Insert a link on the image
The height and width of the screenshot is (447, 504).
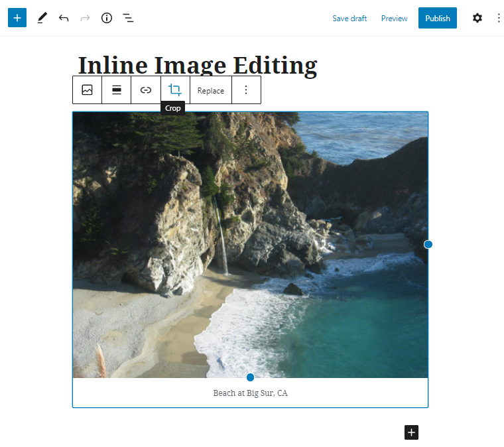146,90
